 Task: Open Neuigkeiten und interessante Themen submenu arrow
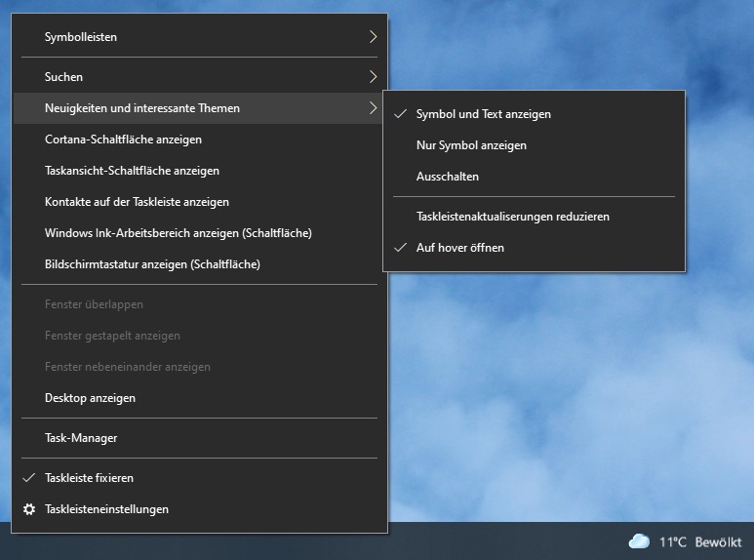click(373, 108)
